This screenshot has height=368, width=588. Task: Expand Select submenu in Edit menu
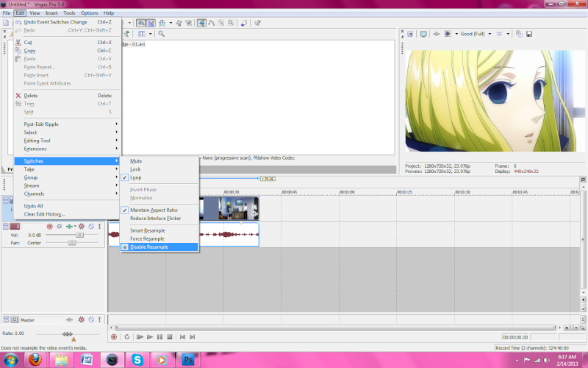[67, 132]
